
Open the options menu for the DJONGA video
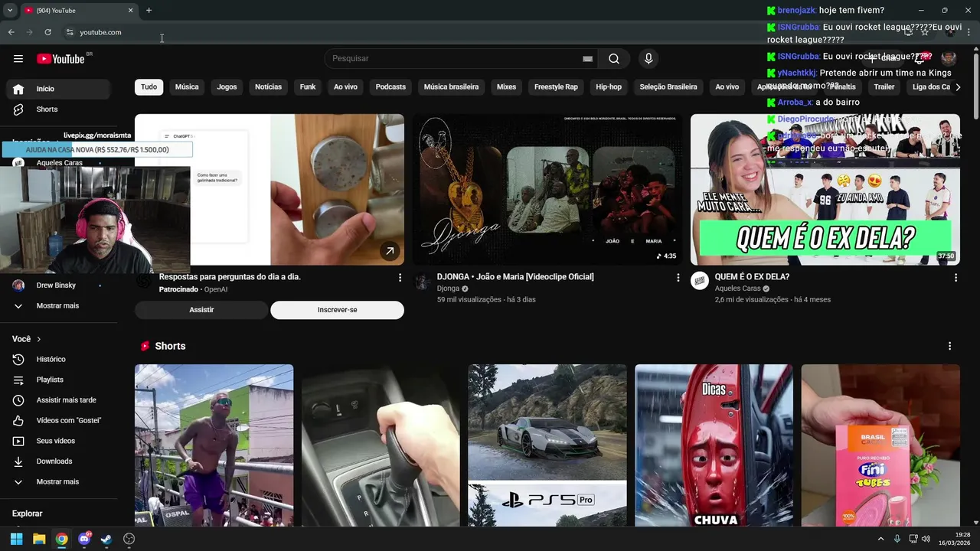(678, 278)
